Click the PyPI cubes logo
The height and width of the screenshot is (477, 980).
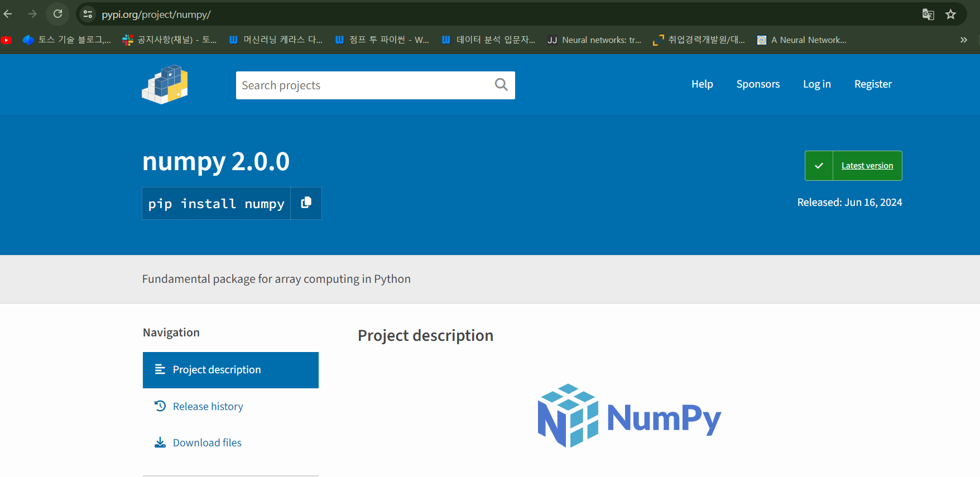tap(165, 84)
